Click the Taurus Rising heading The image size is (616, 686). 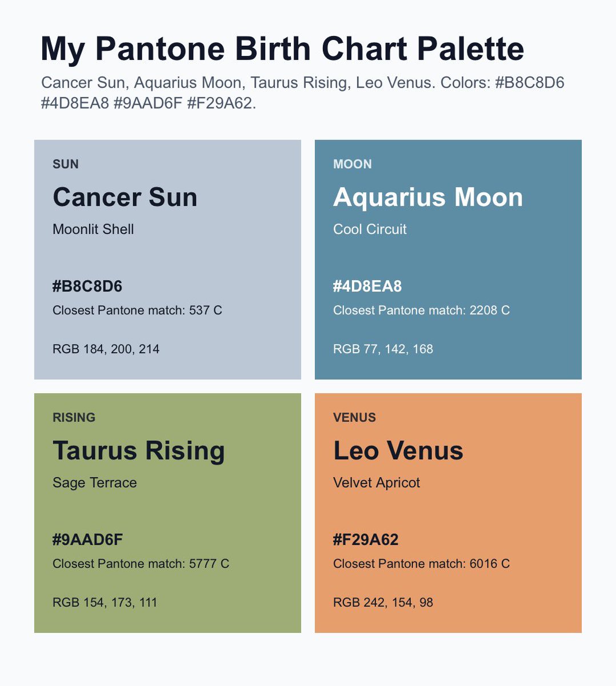point(139,451)
